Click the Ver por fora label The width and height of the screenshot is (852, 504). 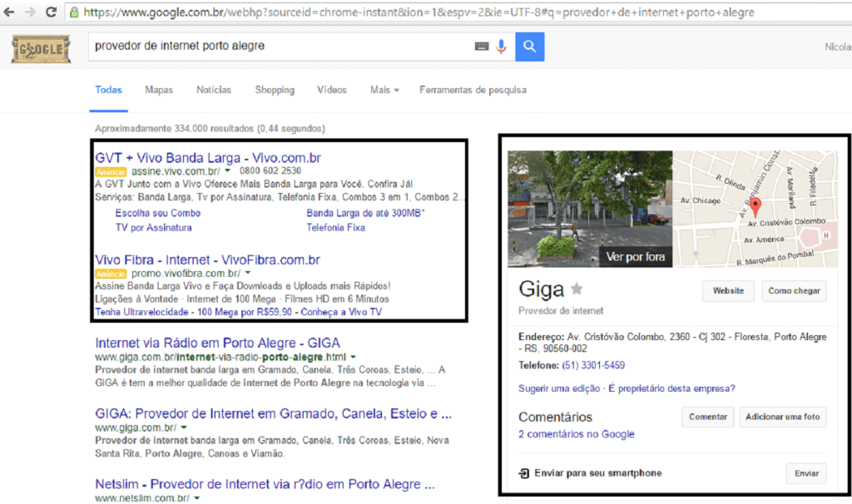pyautogui.click(x=635, y=256)
